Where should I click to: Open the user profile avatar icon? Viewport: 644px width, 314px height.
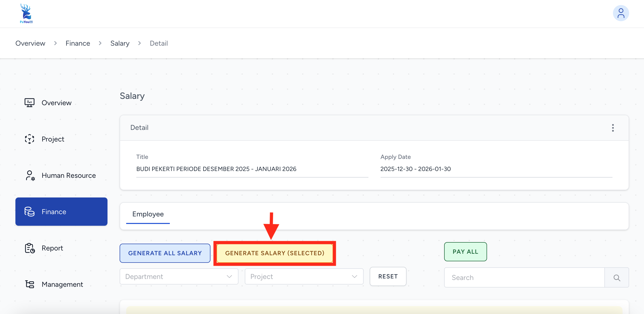pyautogui.click(x=621, y=13)
